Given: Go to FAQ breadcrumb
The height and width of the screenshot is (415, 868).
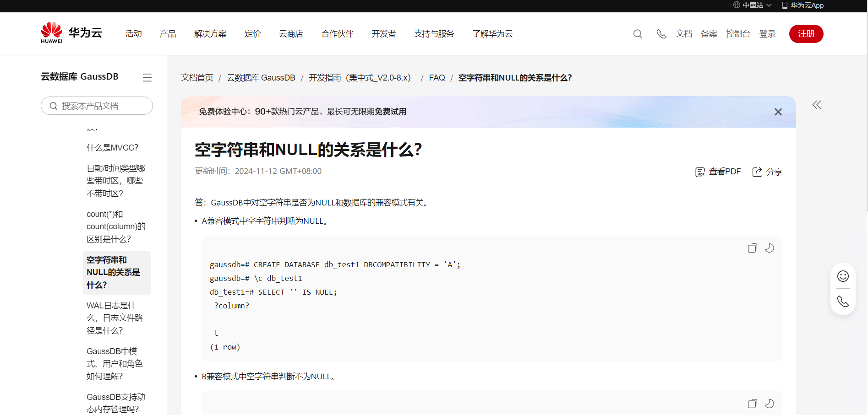Looking at the screenshot, I should (x=437, y=78).
